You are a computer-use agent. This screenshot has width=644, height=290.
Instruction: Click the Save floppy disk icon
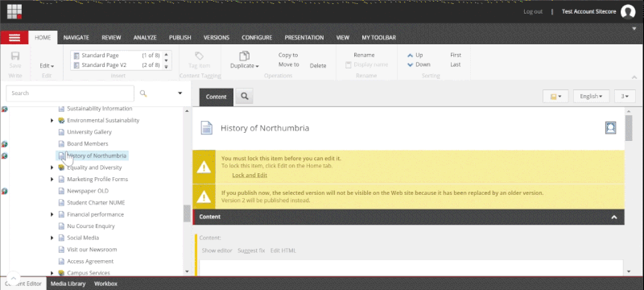[15, 56]
